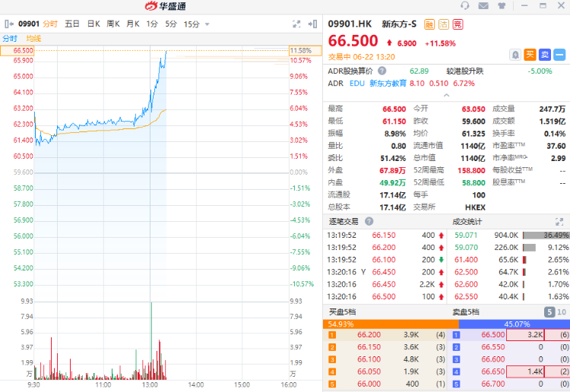Click the 66.500 price label on chart axis
Screen dimensions: 570x392
(23, 50)
